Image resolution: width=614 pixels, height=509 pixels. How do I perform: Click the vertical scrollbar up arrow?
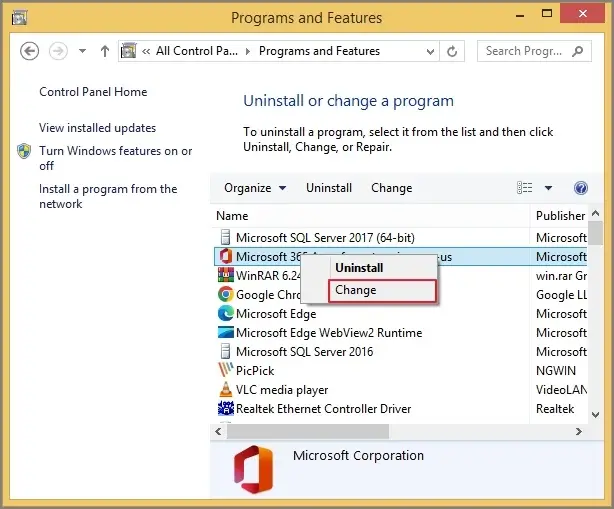pos(596,213)
